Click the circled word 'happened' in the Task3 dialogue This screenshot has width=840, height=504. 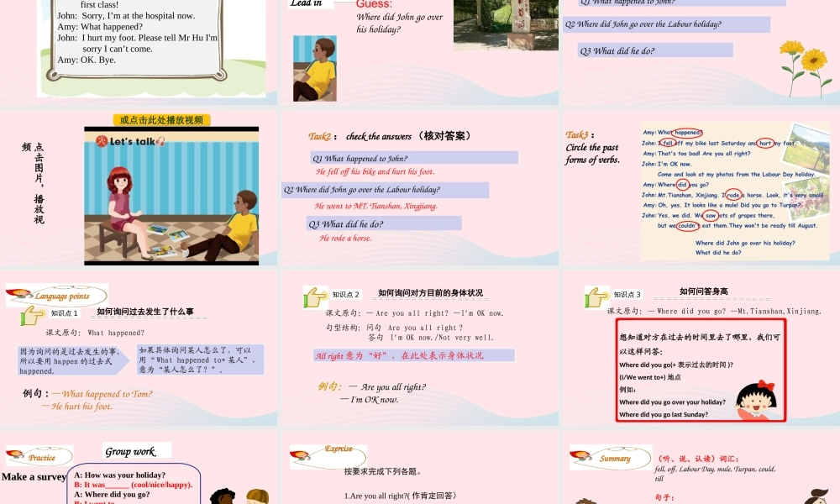(687, 132)
